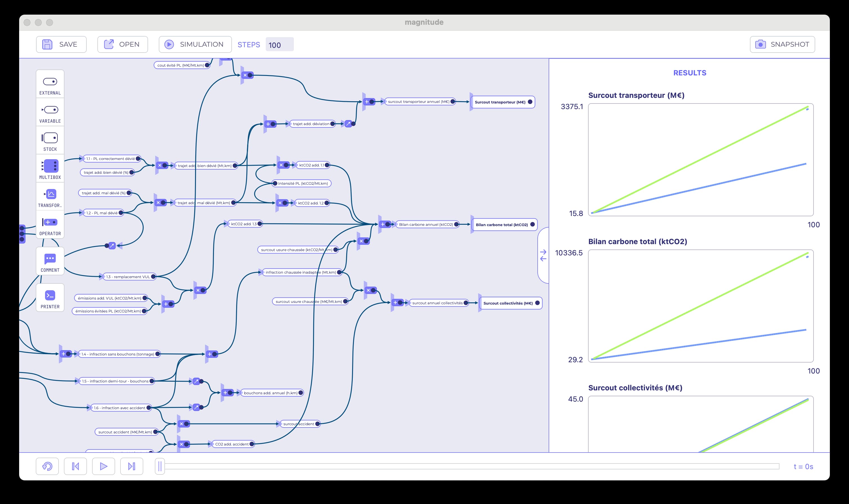The width and height of the screenshot is (849, 504).
Task: Save the model with the SAVE button
Action: (61, 44)
